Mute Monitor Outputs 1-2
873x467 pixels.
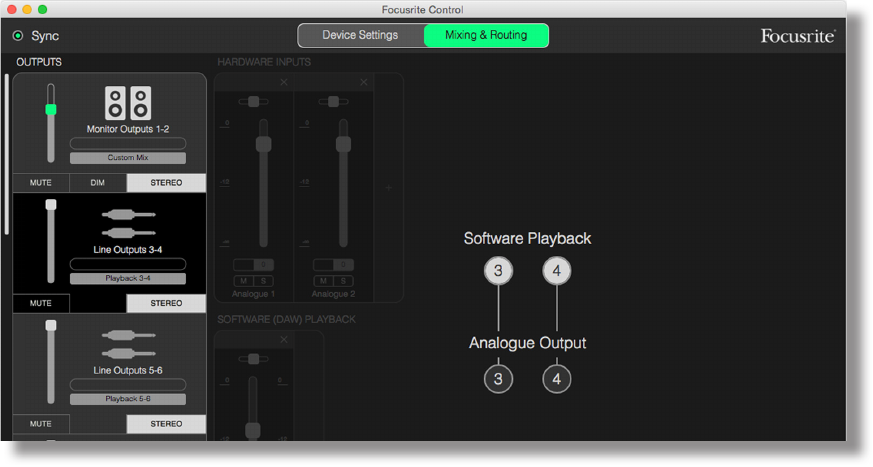click(x=41, y=183)
